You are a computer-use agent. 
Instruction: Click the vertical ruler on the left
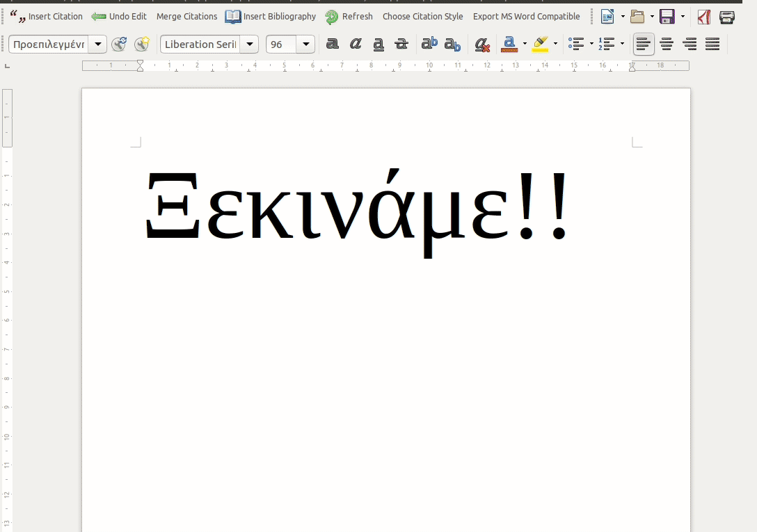tap(7, 309)
